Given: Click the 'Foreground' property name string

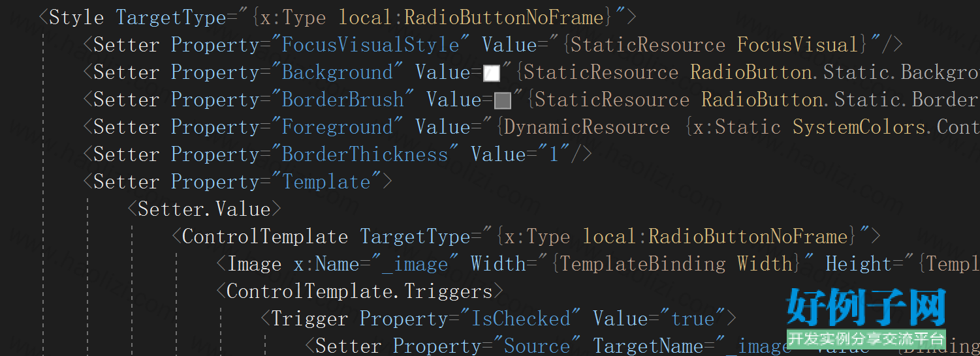Looking at the screenshot, I should tap(338, 127).
